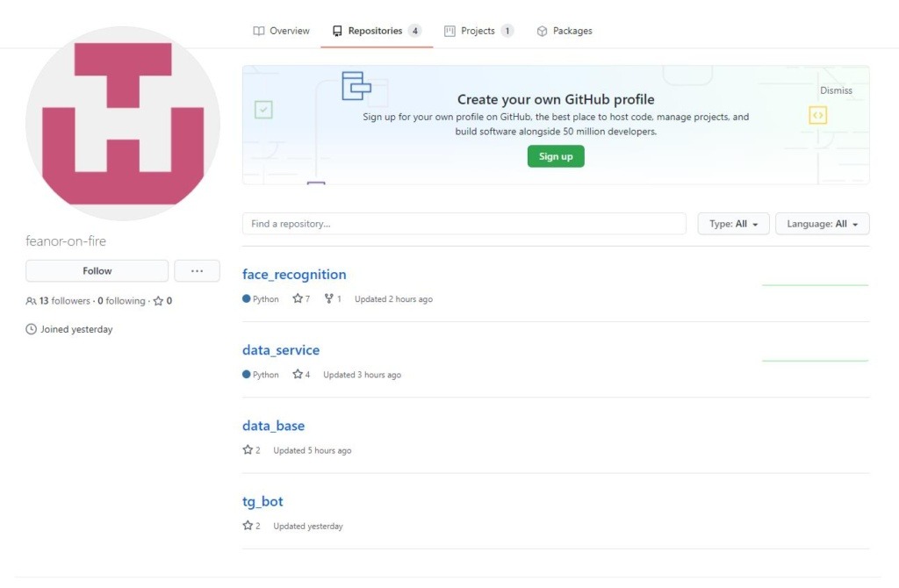Open the Language: All dropdown
Image resolution: width=899 pixels, height=588 pixels.
click(x=822, y=224)
